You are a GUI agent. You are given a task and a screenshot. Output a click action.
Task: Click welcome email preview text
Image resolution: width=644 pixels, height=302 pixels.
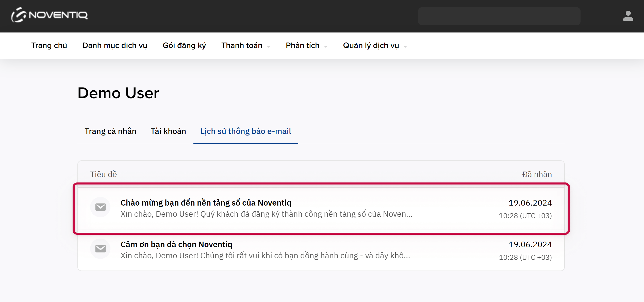[266, 214]
